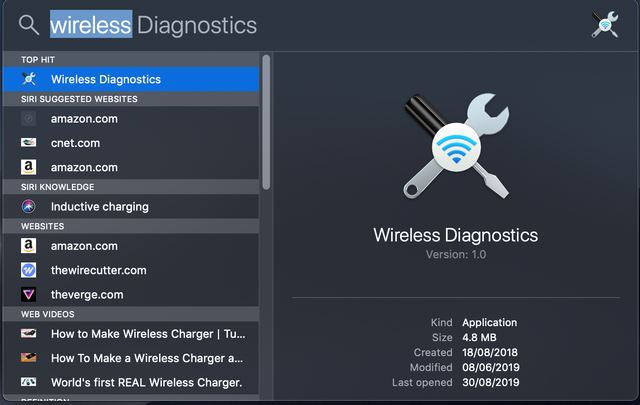Image resolution: width=640 pixels, height=405 pixels.
Task: Click the Wireless Diagnostics icon in search bar
Action: coord(605,24)
